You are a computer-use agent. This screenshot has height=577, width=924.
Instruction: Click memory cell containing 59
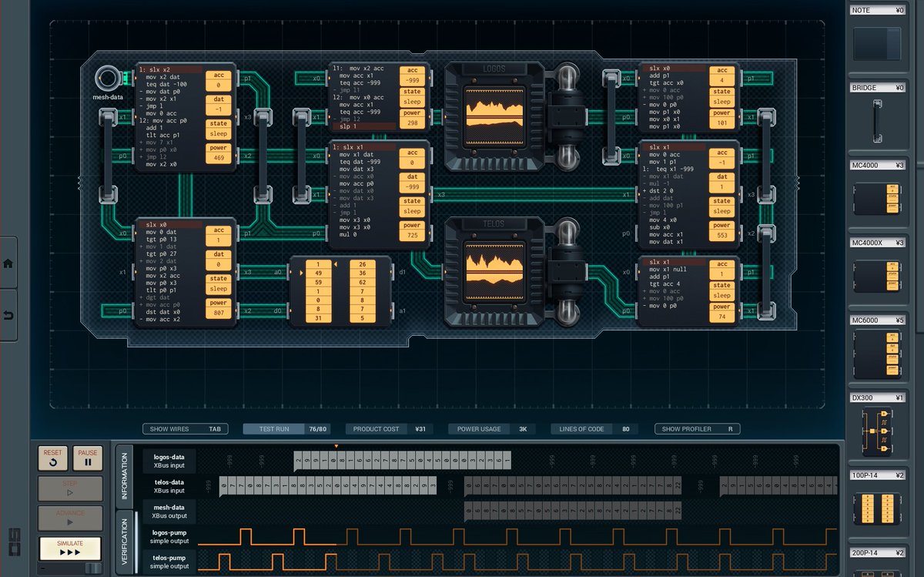pos(319,282)
